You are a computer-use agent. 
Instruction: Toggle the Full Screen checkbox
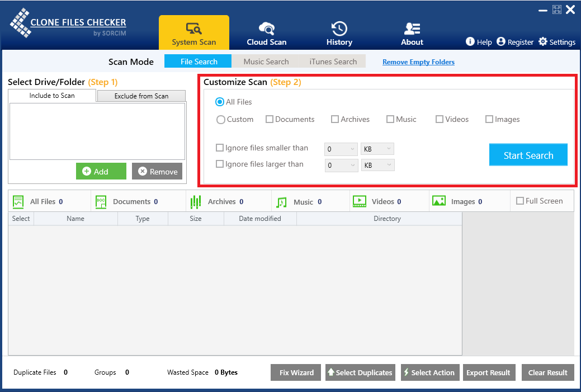tap(519, 201)
